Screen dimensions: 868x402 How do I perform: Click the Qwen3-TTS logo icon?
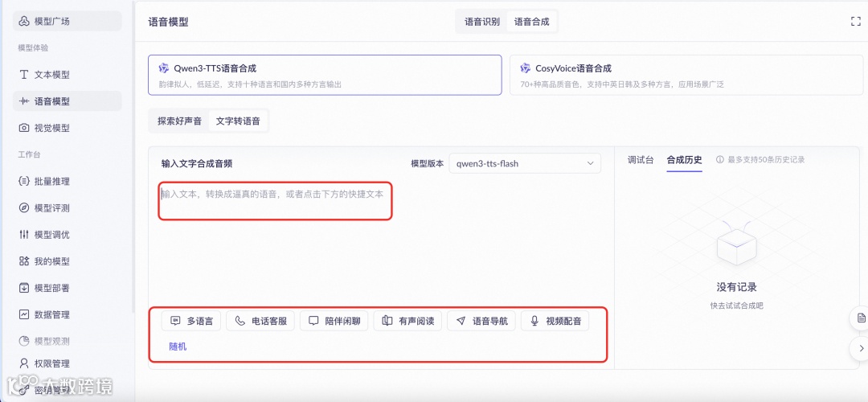[164, 68]
